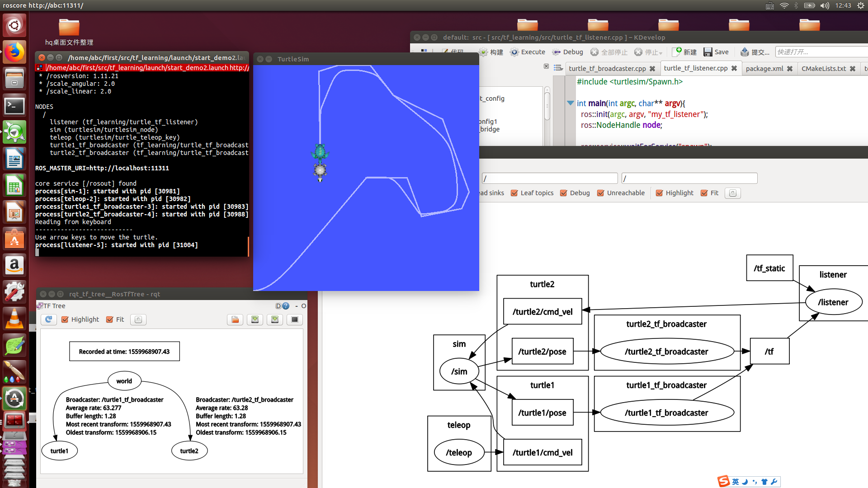Click the 新建 (new file) icon

(x=677, y=52)
